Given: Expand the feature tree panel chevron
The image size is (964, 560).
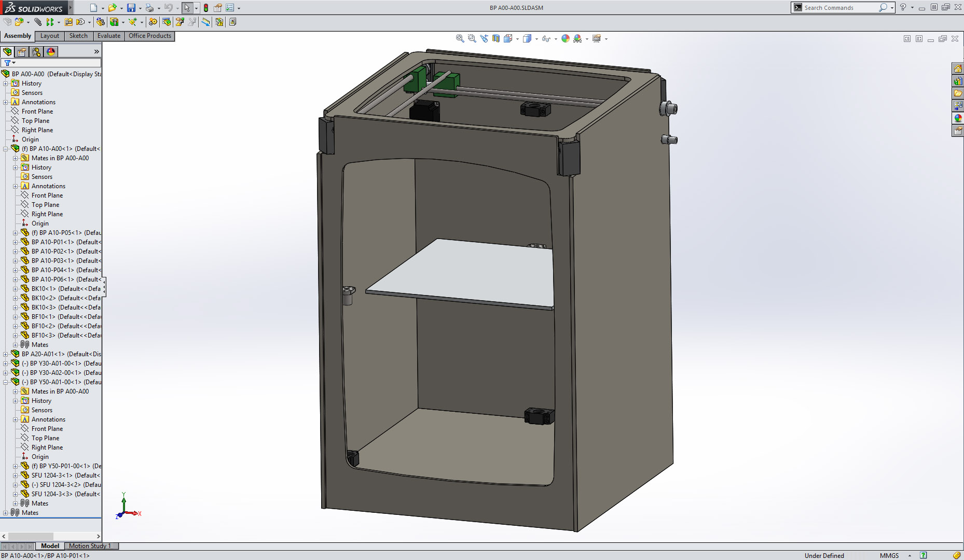Looking at the screenshot, I should [x=97, y=52].
